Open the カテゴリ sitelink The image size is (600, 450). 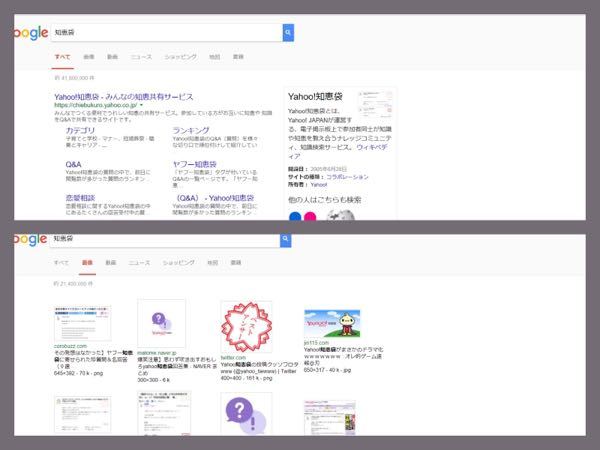pyautogui.click(x=81, y=131)
